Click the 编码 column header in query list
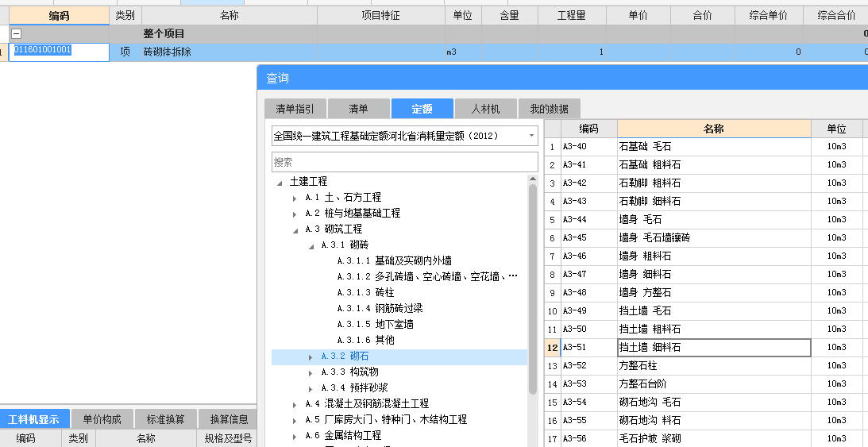This screenshot has width=868, height=447. (x=589, y=129)
